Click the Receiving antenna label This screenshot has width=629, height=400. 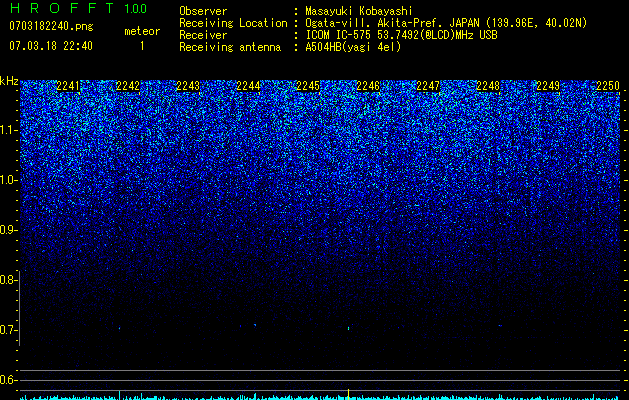[230, 47]
